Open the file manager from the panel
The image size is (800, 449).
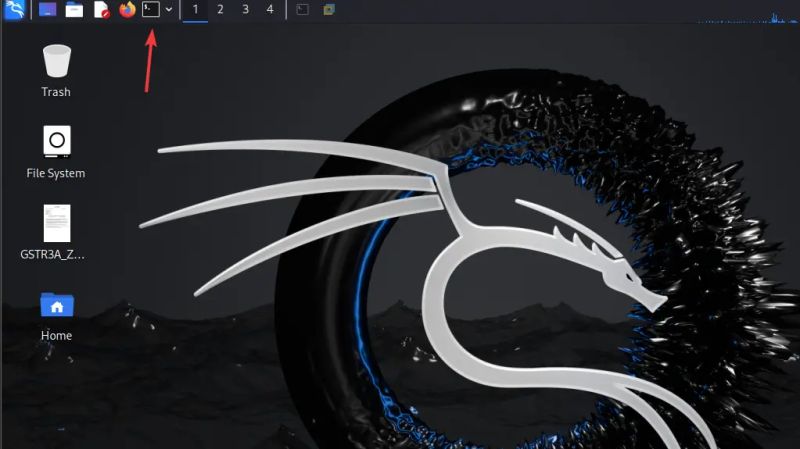tap(74, 10)
